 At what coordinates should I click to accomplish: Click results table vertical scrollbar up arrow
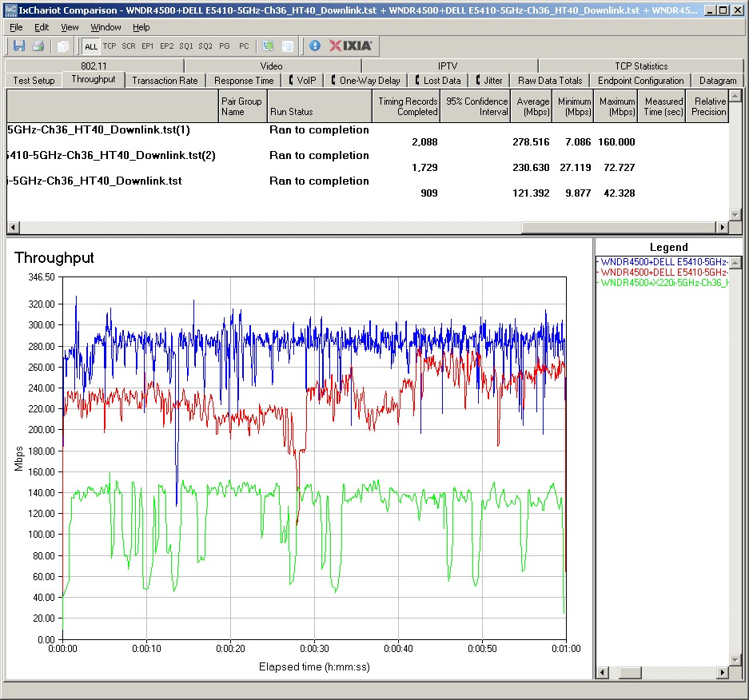(x=735, y=96)
